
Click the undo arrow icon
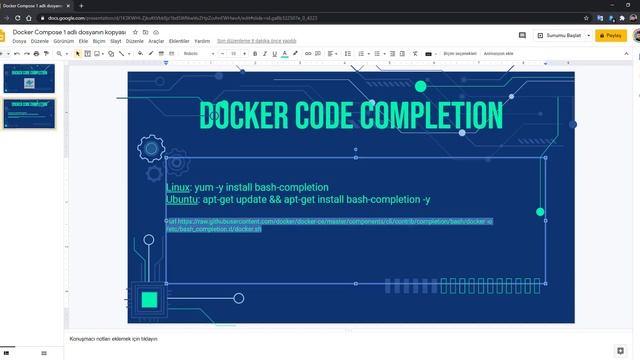[x=17, y=53]
